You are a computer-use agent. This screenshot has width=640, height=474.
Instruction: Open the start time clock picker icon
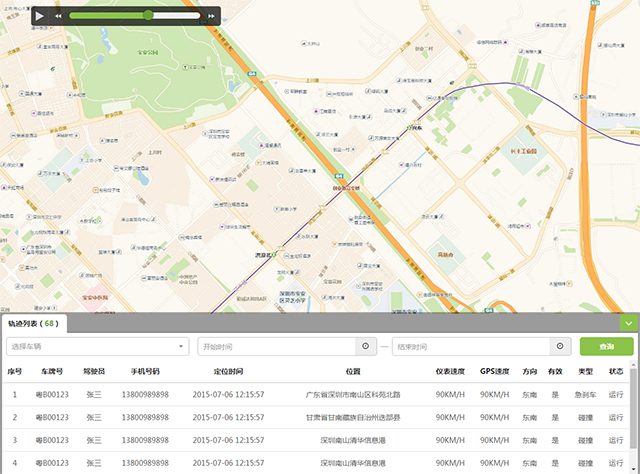tap(365, 347)
